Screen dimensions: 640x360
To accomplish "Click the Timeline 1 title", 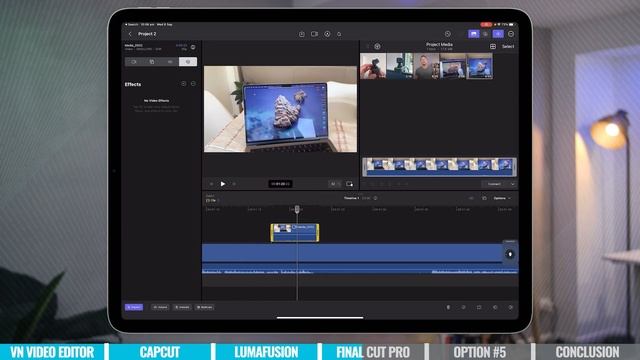I will (x=351, y=198).
